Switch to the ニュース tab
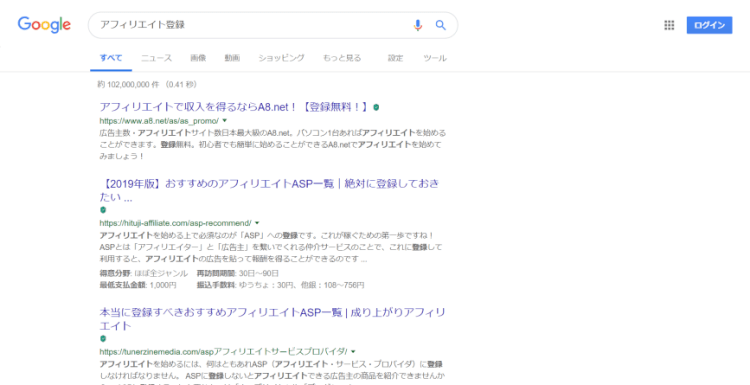This screenshot has height=385, width=750. [156, 58]
